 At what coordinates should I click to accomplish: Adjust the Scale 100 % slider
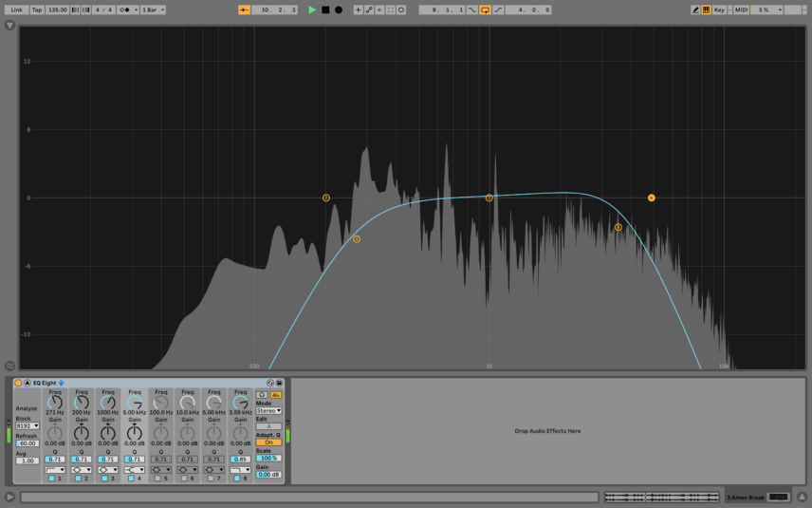pos(268,459)
